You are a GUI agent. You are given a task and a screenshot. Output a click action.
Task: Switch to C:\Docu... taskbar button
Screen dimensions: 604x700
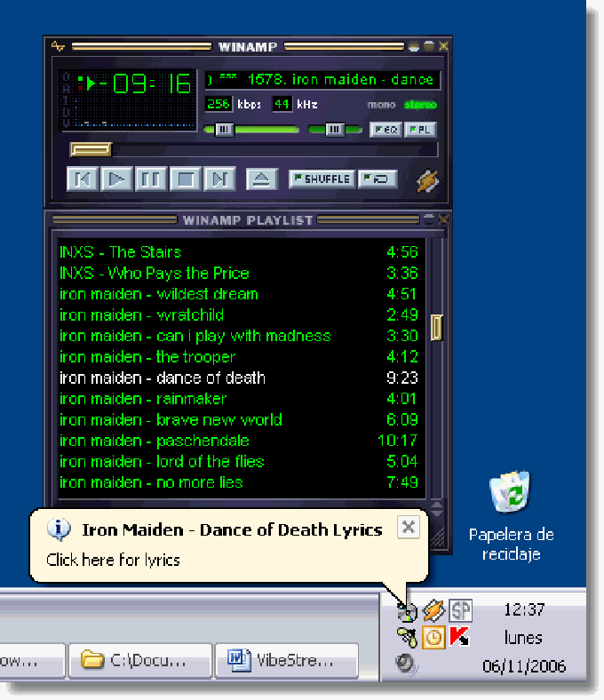tap(140, 660)
